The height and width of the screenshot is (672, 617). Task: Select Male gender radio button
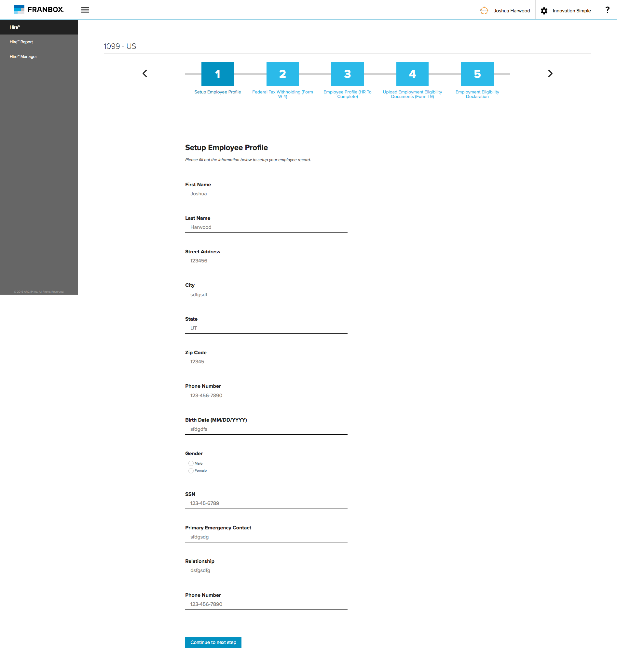191,463
